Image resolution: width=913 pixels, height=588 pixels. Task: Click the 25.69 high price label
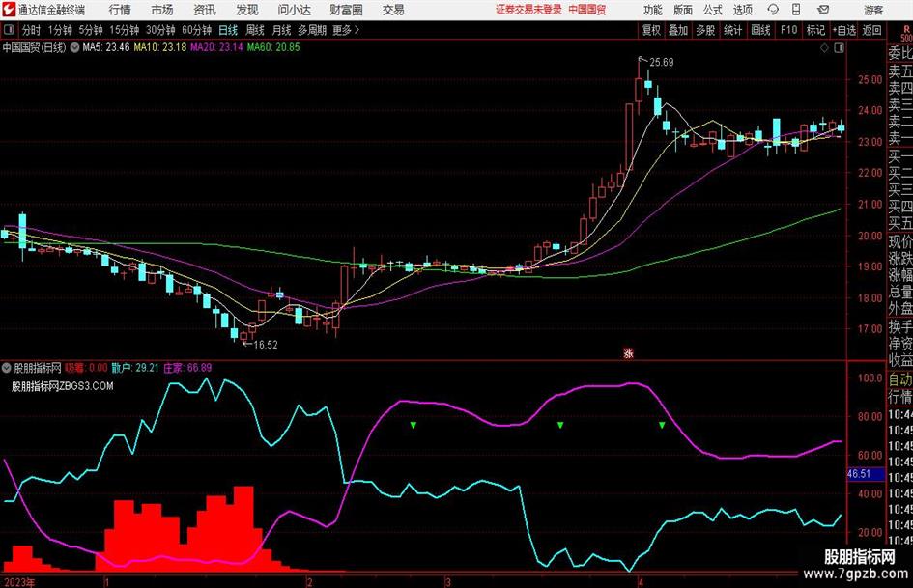point(662,63)
